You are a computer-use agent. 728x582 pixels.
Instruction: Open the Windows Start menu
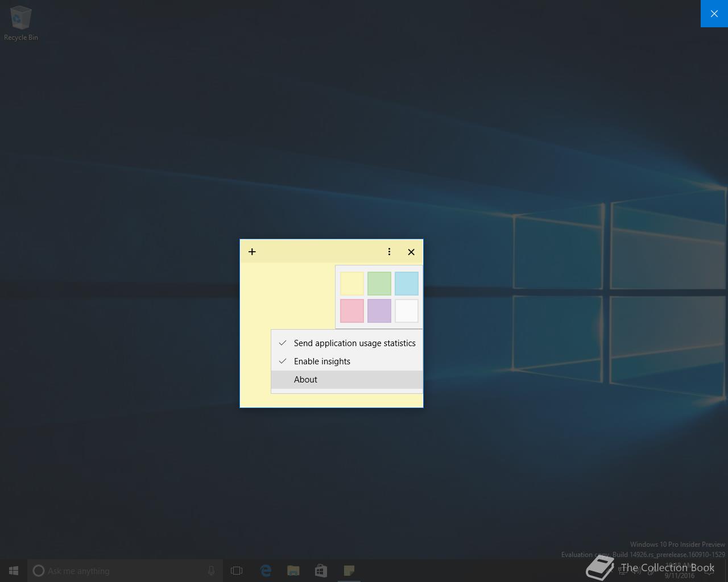point(14,571)
